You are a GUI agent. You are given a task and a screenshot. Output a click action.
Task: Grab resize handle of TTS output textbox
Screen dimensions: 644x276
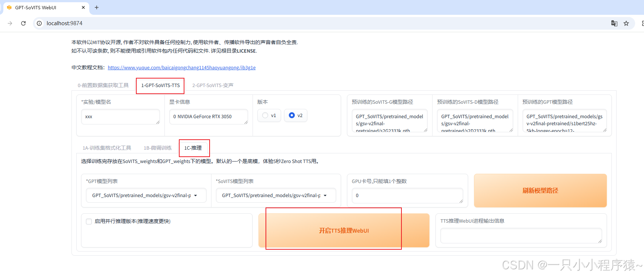pos(600,241)
